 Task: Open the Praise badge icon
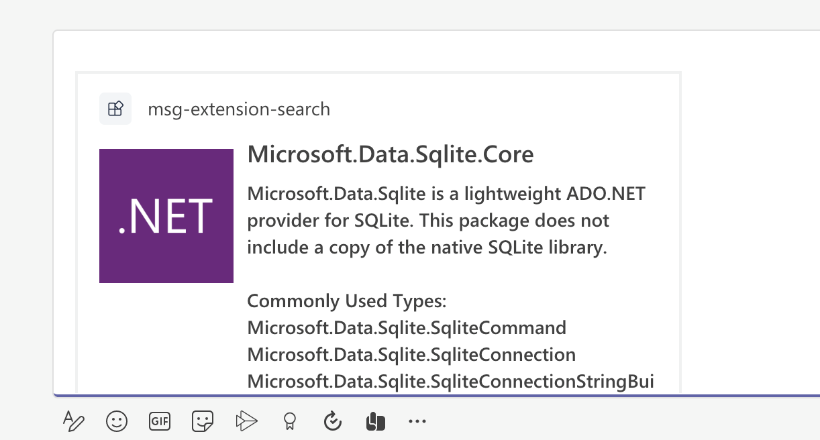tap(289, 421)
